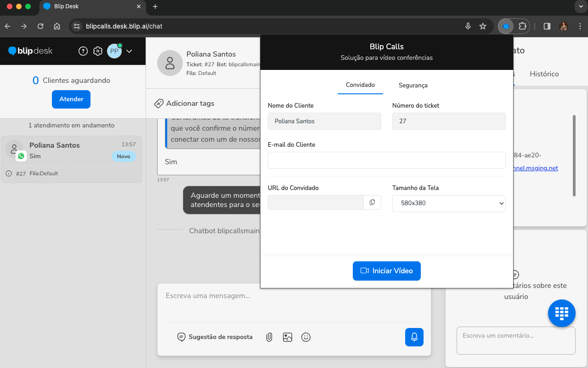Focus the Escreva um comentário box
Image resolution: width=588 pixels, height=368 pixels.
(516, 340)
